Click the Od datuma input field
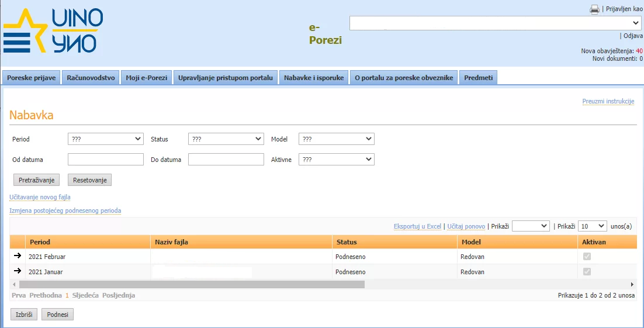644x328 pixels. 106,160
